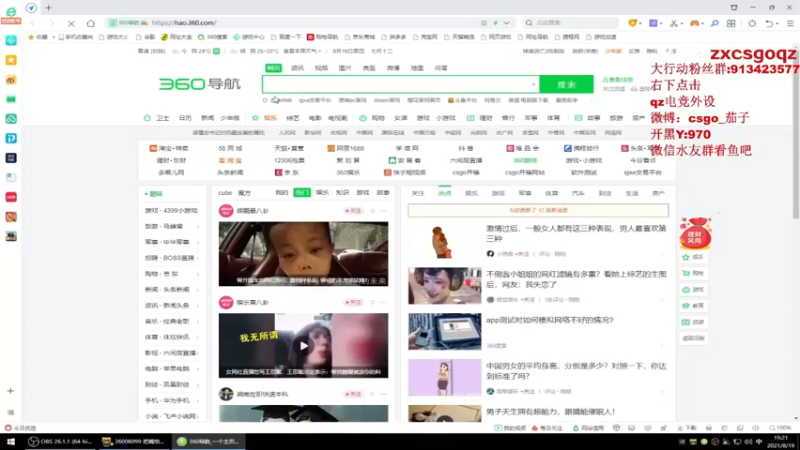
Task: Click the toolbar magnifier icon
Action: point(714,23)
